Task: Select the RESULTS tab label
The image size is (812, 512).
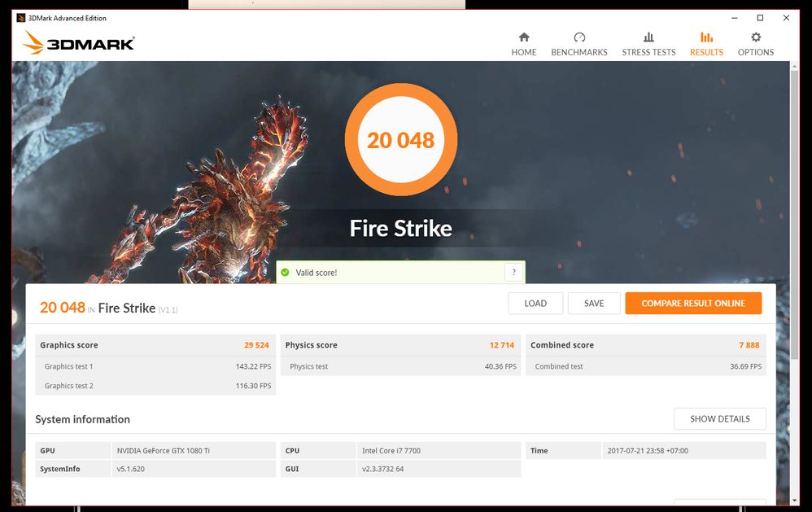Action: point(706,52)
